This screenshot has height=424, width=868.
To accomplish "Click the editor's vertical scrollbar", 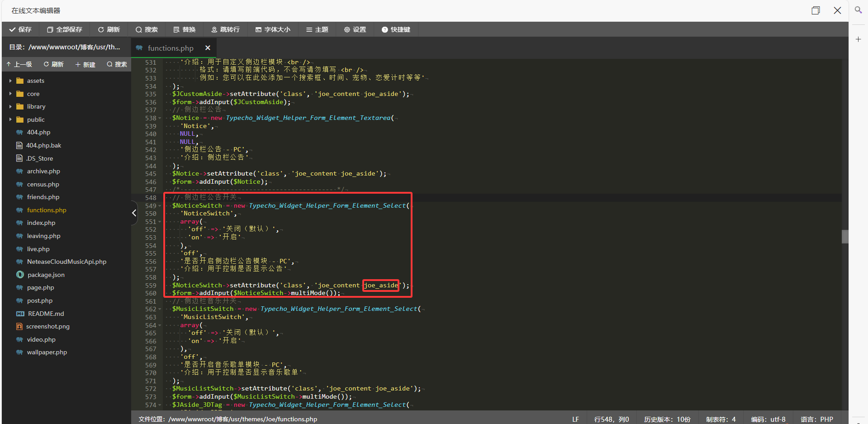I will pos(845,236).
